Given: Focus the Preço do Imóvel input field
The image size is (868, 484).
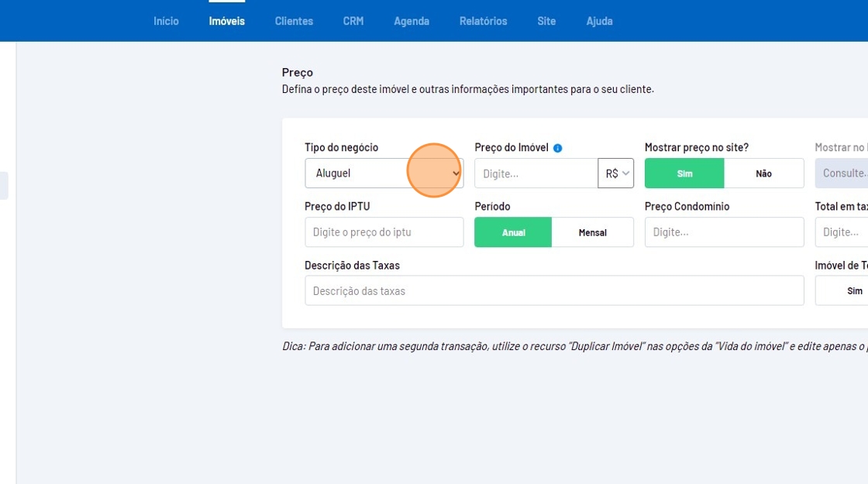Looking at the screenshot, I should 536,173.
